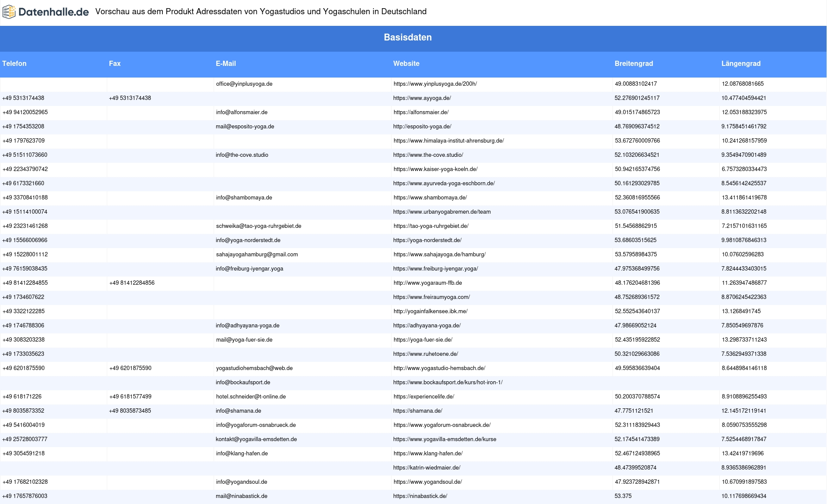Open https://www.yinplusyoga.de/200h/ website cell
The image size is (827, 504).
pos(435,84)
